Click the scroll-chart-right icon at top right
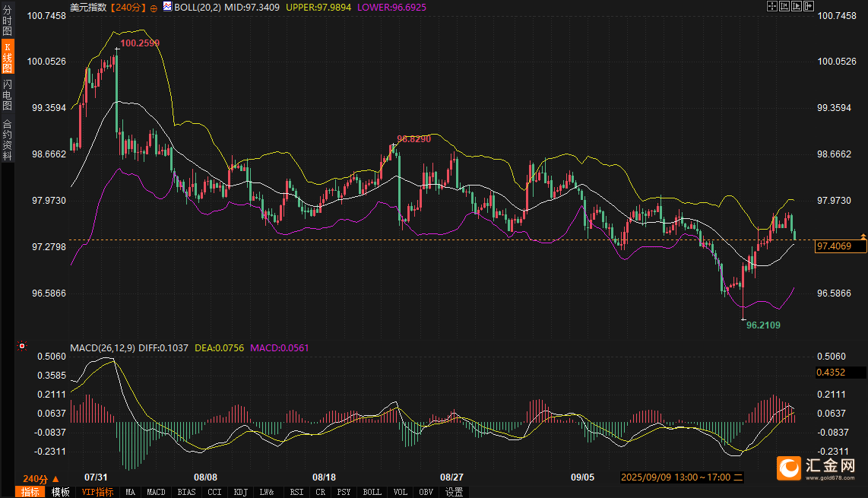Viewport: 868px width, 498px height. coord(796,6)
